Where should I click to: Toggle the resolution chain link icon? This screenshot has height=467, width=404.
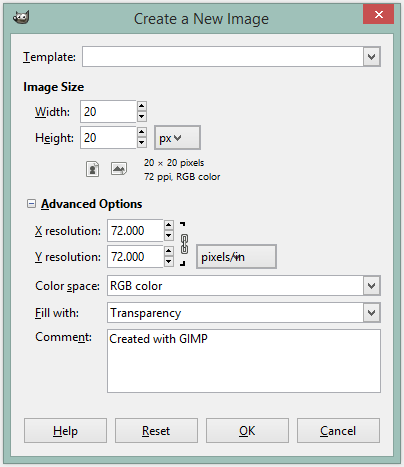click(184, 244)
